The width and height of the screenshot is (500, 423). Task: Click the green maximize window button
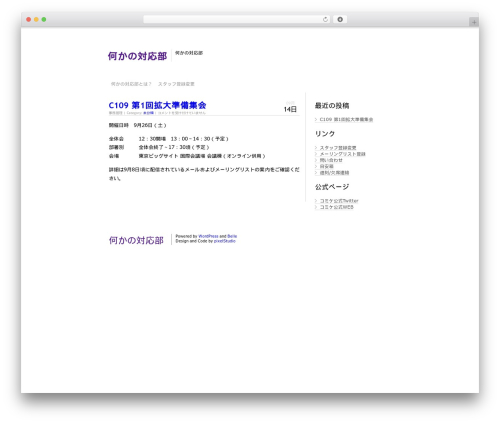[x=44, y=20]
